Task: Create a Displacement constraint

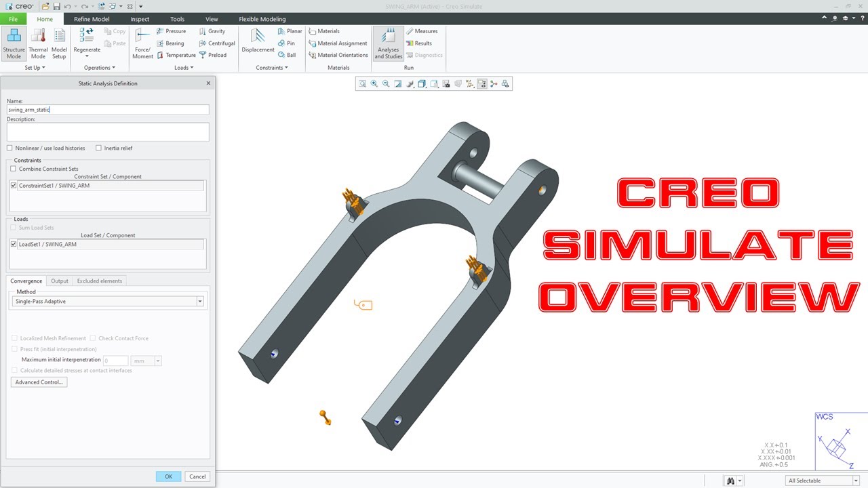Action: (258, 42)
